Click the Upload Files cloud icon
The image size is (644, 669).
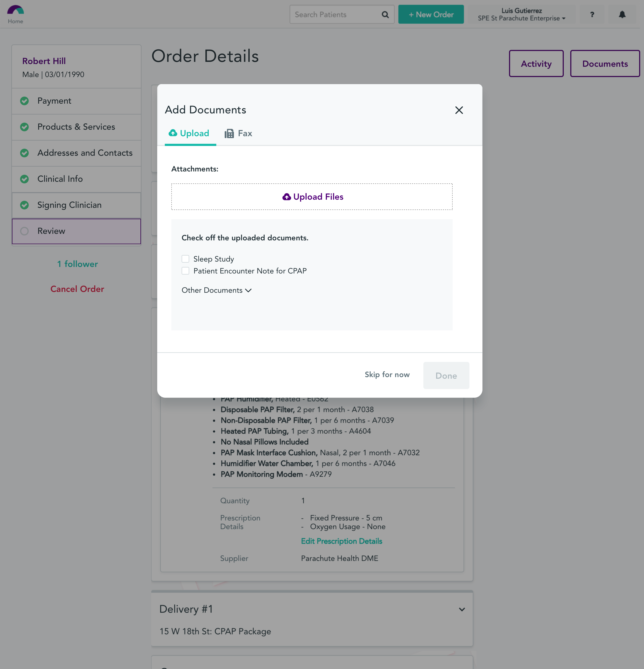point(286,197)
